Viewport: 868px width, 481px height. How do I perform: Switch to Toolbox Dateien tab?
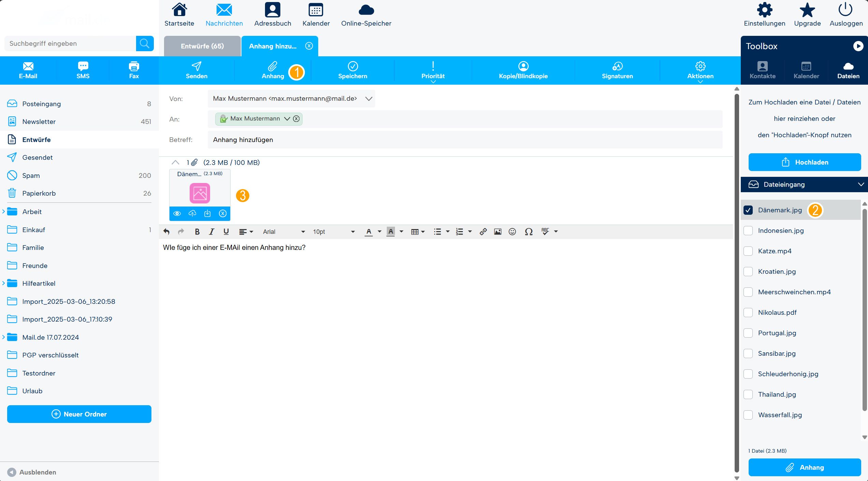pyautogui.click(x=848, y=70)
